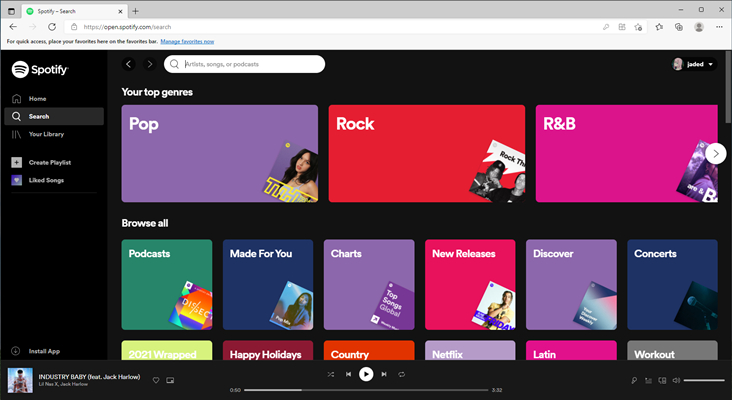732x400 pixels.
Task: Adjust the volume slider
Action: [704, 380]
